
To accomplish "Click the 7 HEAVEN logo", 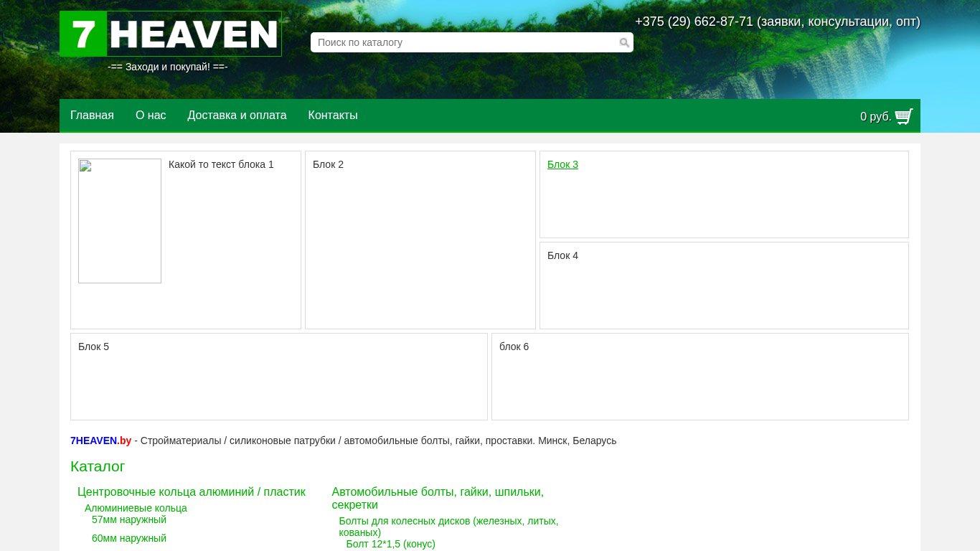I will coord(171,34).
